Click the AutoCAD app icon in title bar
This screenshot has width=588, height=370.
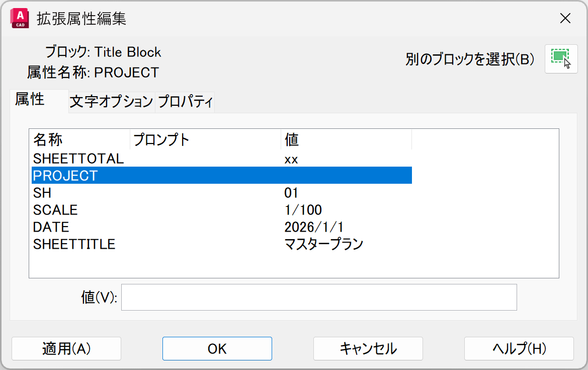tap(19, 19)
